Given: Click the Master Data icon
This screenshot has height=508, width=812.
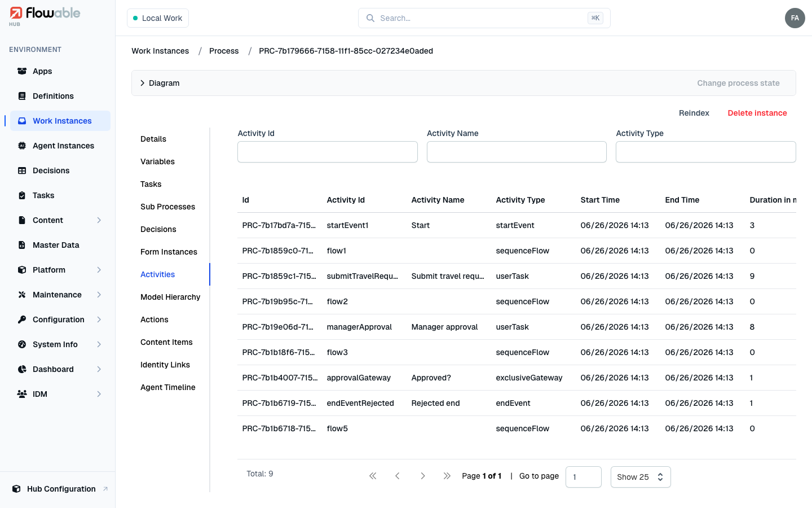Looking at the screenshot, I should click(x=22, y=245).
